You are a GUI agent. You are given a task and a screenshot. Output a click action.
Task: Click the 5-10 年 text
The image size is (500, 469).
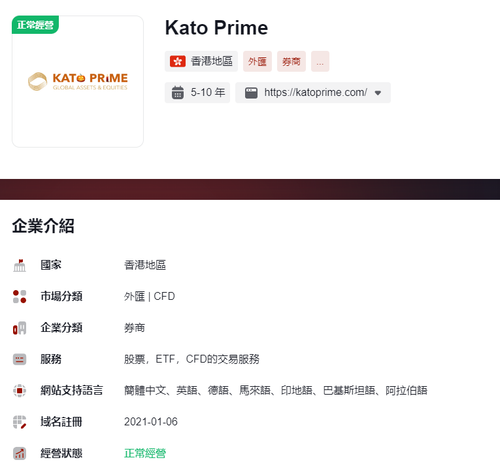208,92
